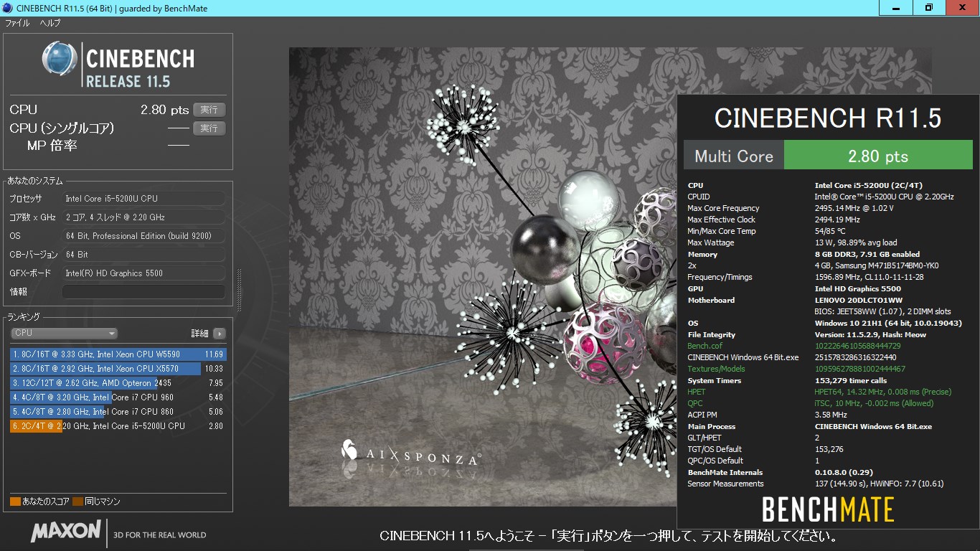Click the BENCHMATE logo
Screen dimensions: 980x551
point(828,509)
